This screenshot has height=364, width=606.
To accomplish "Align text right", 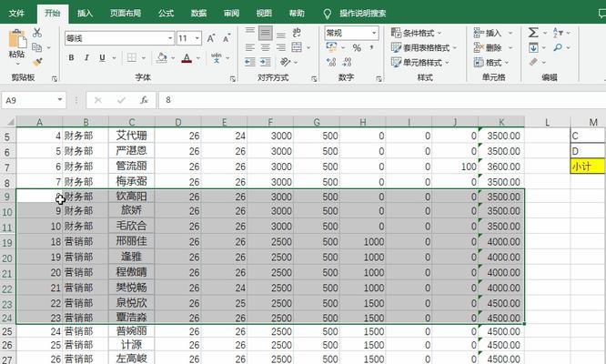I will point(281,47).
